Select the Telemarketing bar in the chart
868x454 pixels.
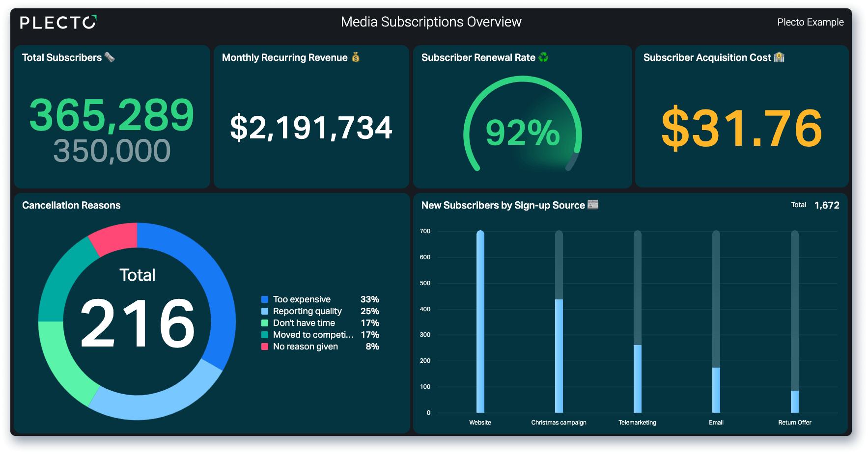638,378
